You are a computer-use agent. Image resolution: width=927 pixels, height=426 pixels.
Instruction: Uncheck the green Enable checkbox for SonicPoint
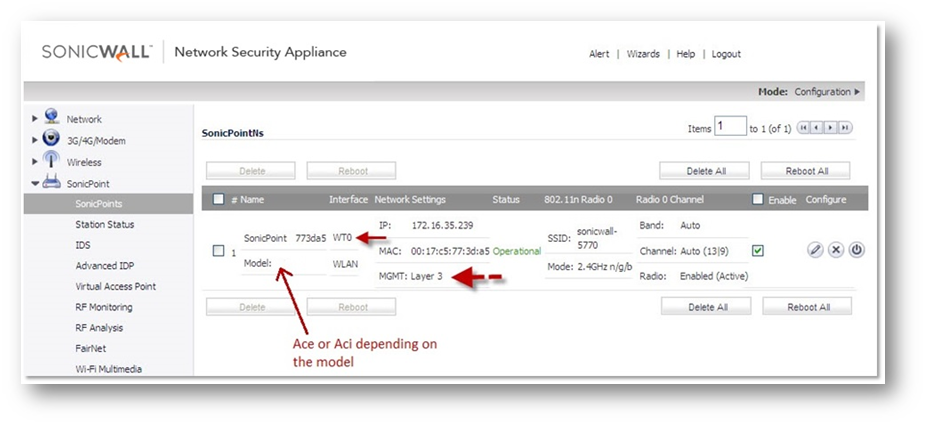coord(757,250)
